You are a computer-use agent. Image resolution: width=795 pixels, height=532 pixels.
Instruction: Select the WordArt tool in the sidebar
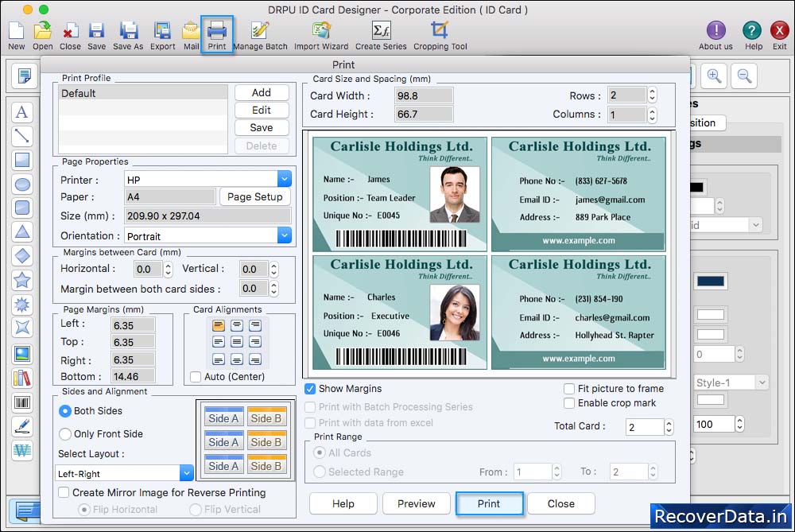[21, 450]
